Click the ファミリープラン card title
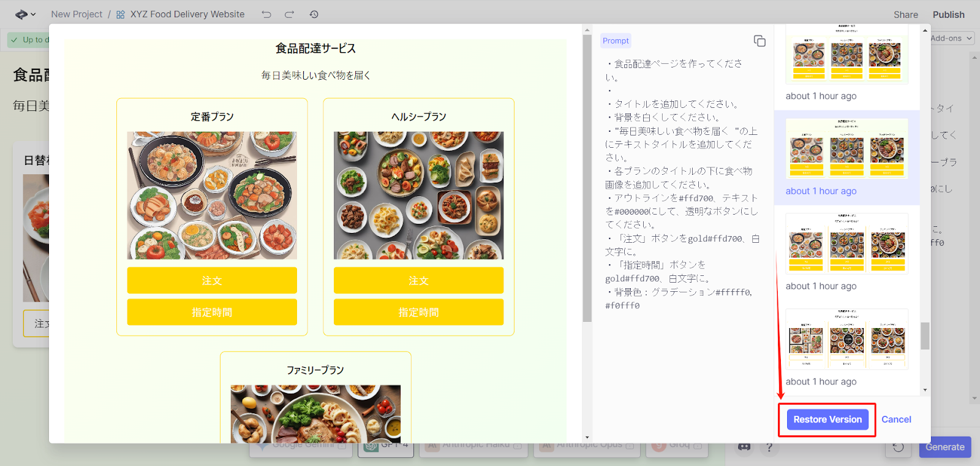The width and height of the screenshot is (980, 466). (315, 370)
